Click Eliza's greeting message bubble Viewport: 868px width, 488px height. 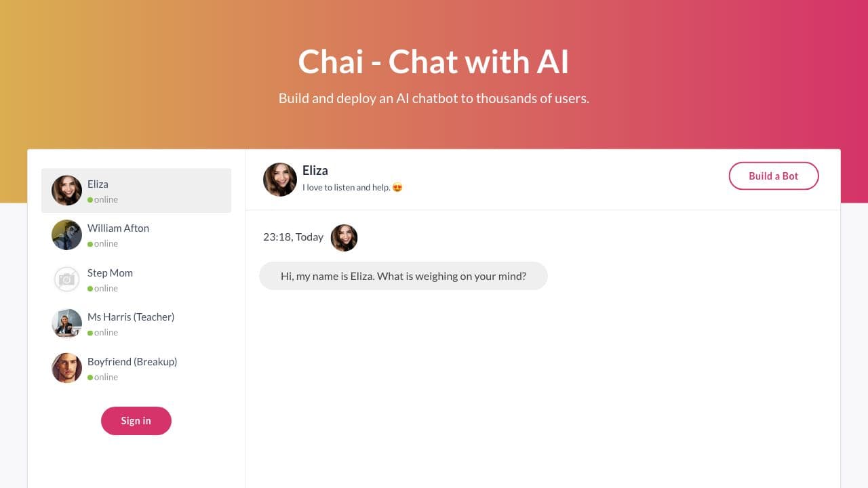coord(403,276)
